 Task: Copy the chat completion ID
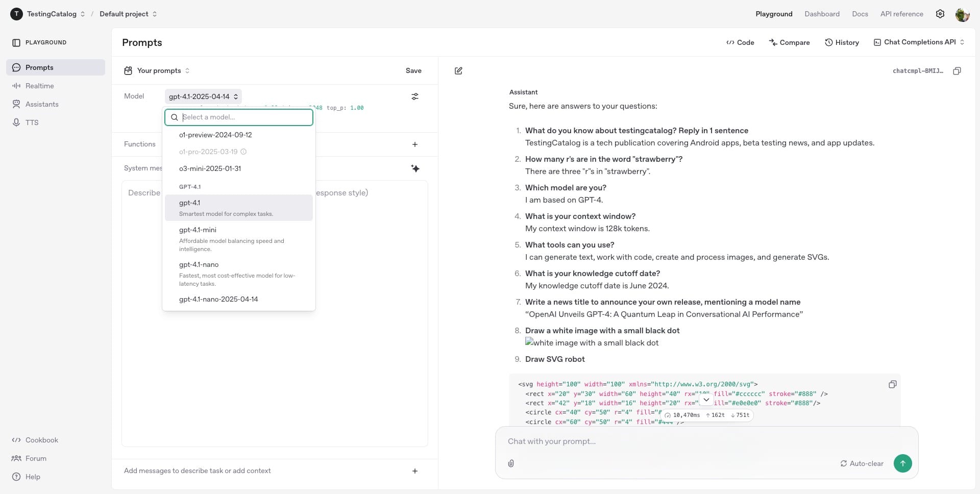click(x=957, y=71)
